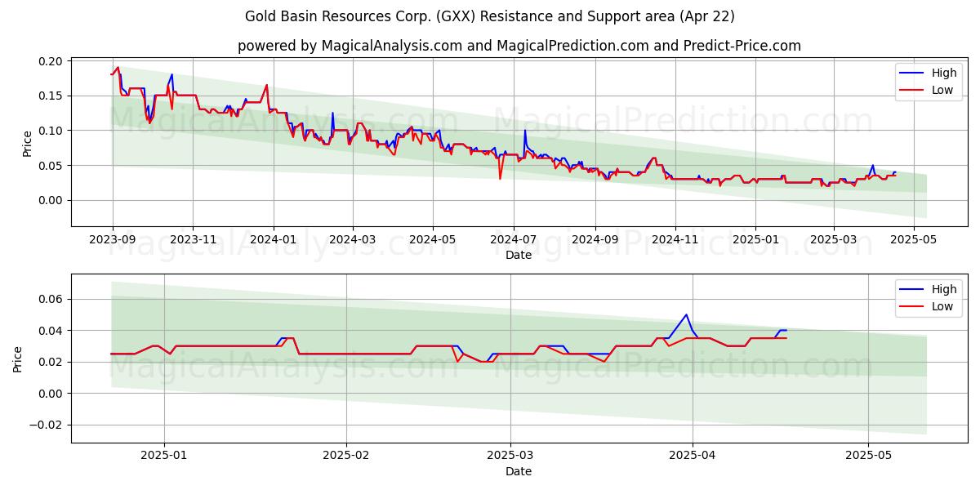Click the '0.20' y-axis label

click(51, 61)
